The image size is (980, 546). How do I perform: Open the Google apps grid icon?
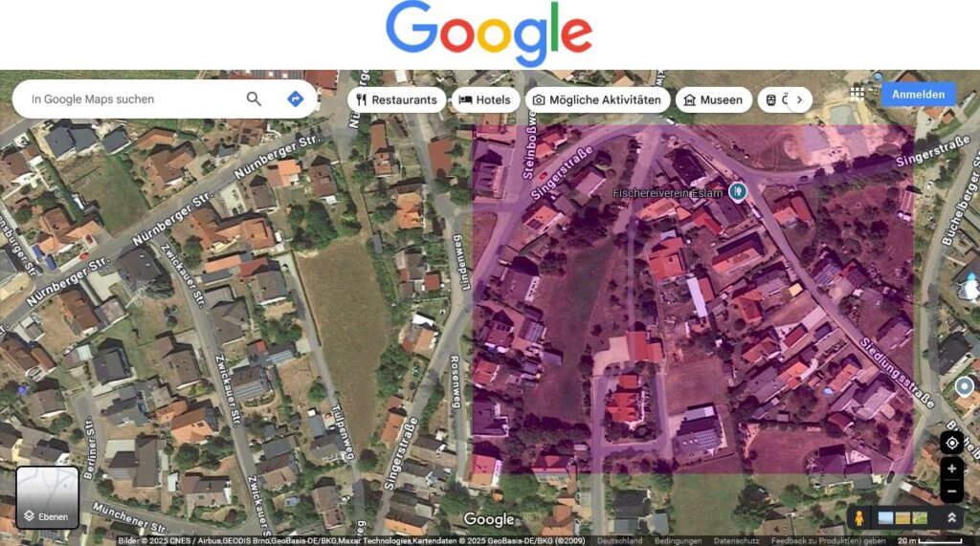pos(857,94)
